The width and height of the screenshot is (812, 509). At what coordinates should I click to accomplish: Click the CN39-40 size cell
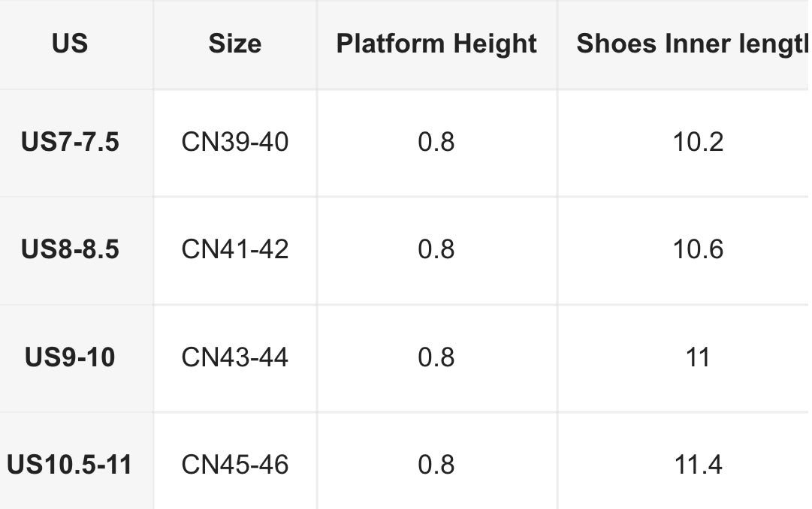click(234, 142)
